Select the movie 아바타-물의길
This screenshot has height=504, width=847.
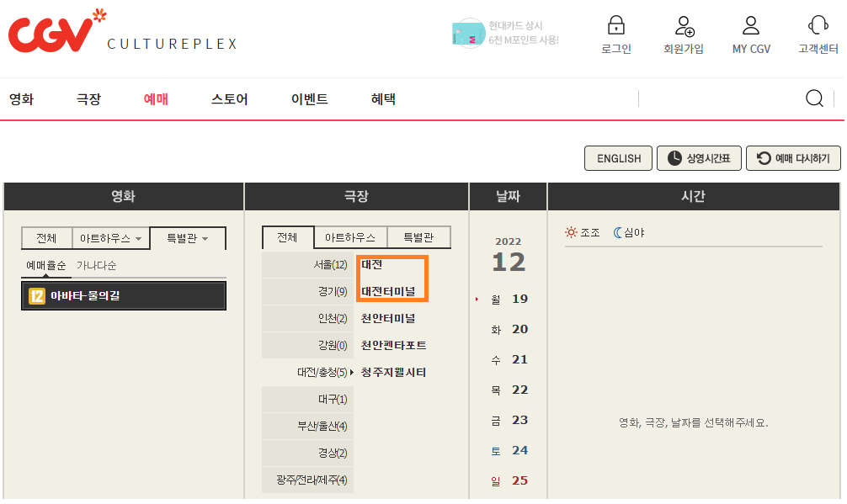(x=123, y=296)
